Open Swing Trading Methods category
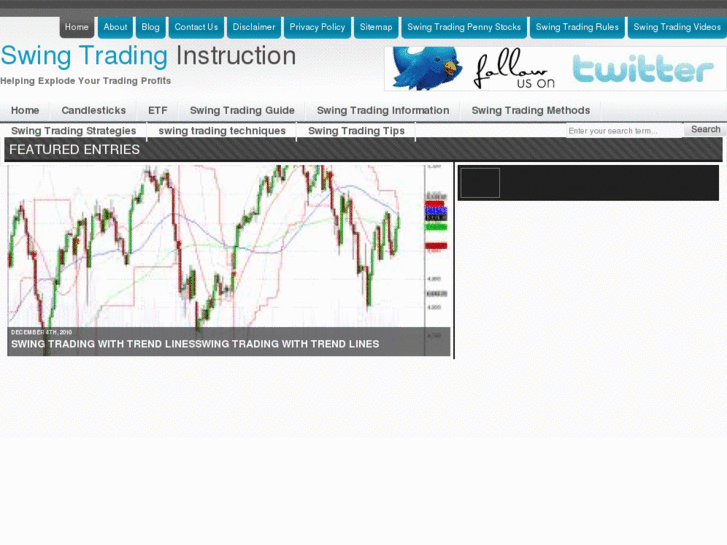The height and width of the screenshot is (545, 727). (531, 110)
